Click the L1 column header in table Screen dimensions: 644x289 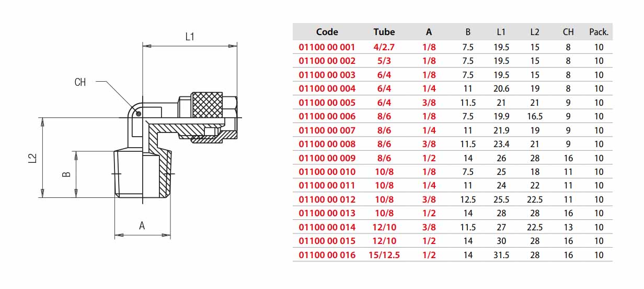pyautogui.click(x=501, y=32)
